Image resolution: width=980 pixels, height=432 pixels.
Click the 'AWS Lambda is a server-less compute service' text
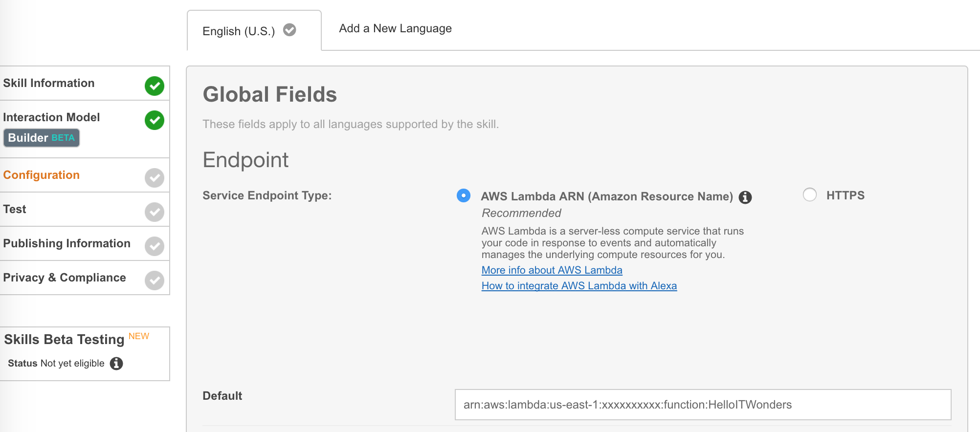coord(613,243)
